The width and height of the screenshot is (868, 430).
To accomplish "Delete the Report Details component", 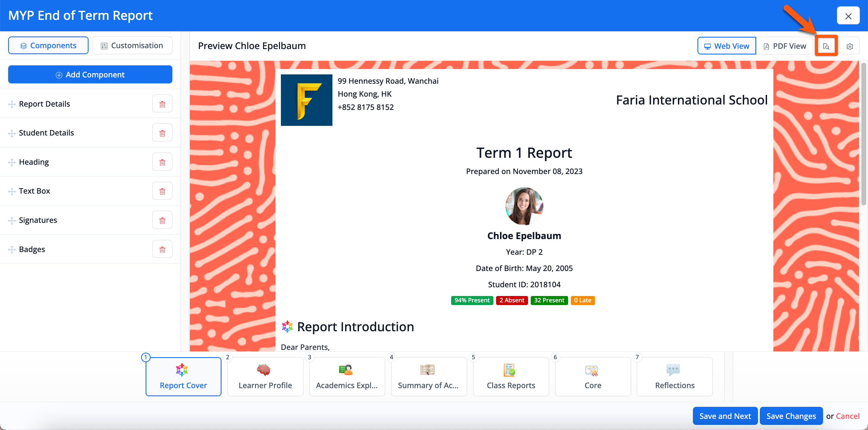I will tap(162, 104).
